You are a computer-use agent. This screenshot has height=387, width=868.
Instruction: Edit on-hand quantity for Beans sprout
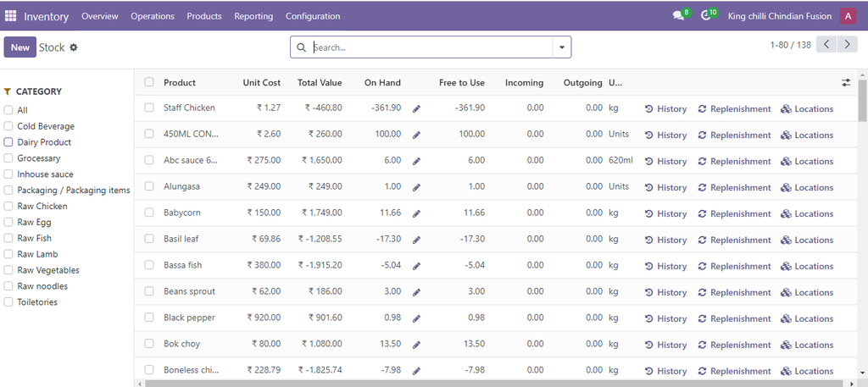[416, 292]
